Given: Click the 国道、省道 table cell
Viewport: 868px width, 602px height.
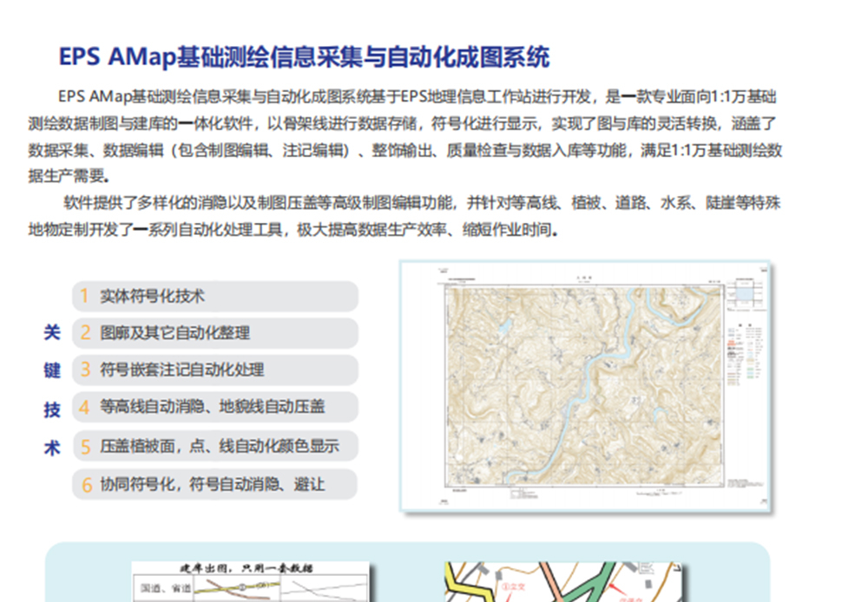Looking at the screenshot, I should pos(165,587).
